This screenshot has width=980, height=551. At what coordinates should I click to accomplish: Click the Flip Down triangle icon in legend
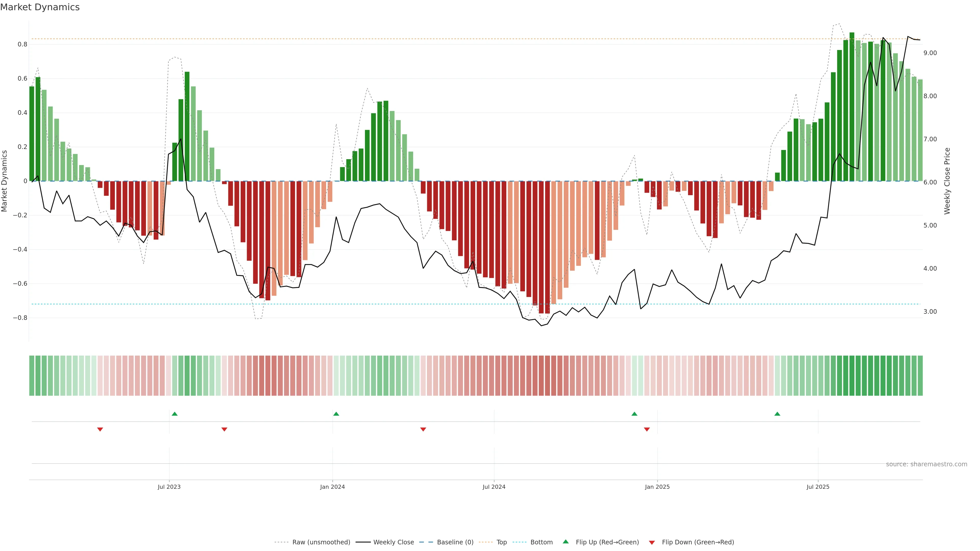(x=652, y=542)
